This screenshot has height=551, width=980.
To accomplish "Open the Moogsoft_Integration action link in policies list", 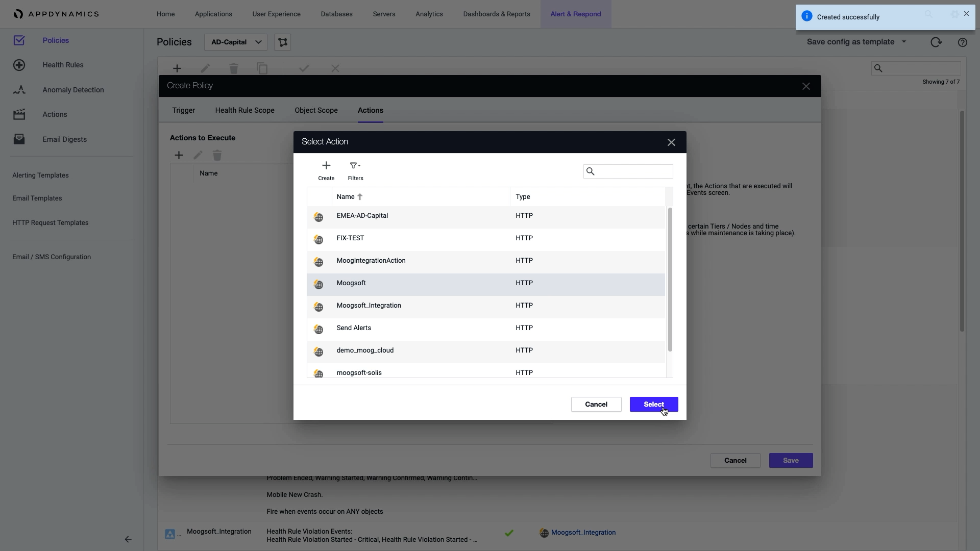I will [583, 533].
